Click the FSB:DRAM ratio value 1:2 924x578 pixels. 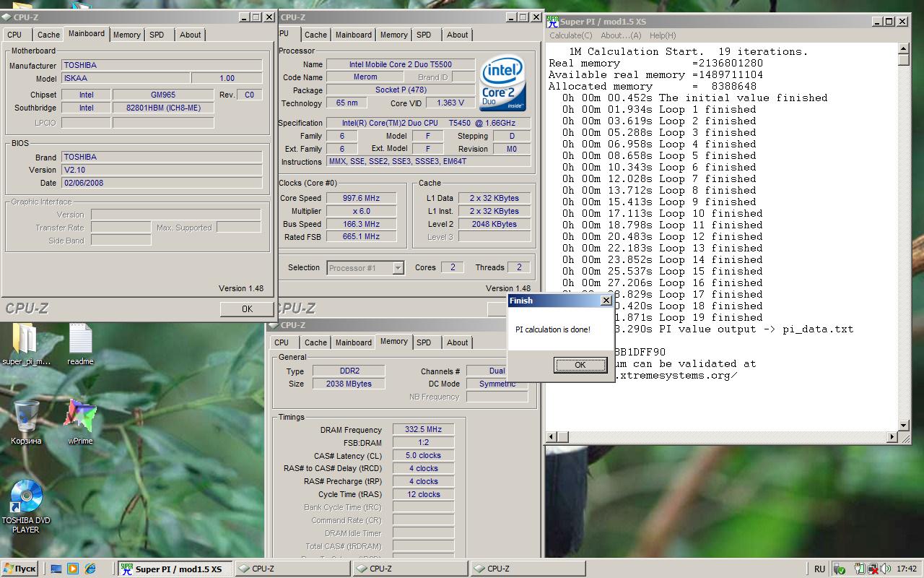pos(423,442)
